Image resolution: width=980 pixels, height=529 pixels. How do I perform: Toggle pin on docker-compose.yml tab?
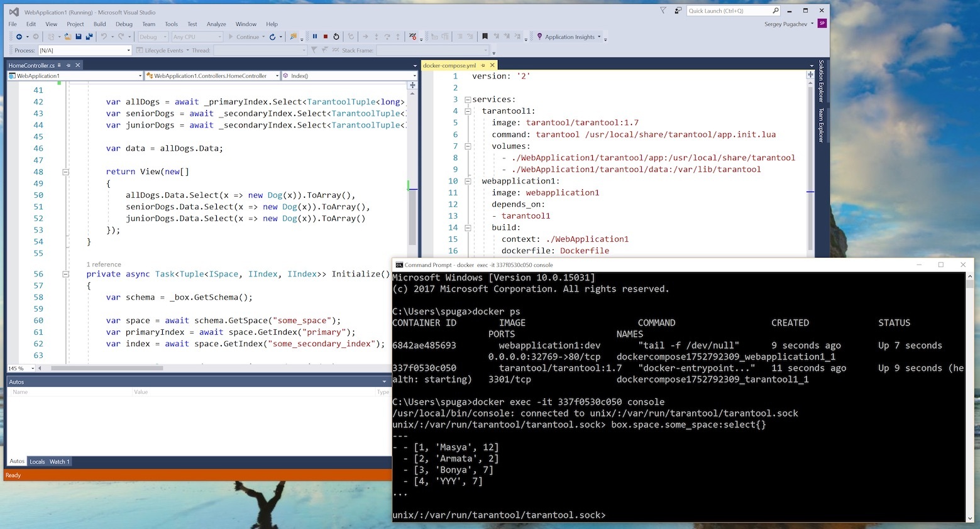point(483,65)
